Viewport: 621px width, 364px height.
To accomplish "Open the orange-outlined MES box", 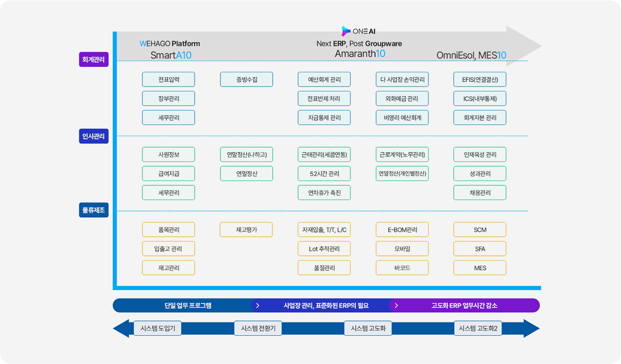I will pos(480,267).
